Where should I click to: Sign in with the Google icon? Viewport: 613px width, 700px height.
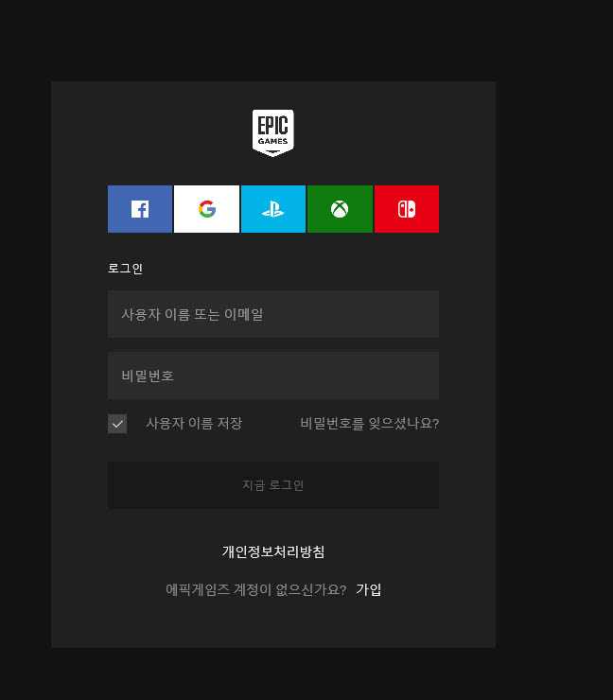[207, 209]
